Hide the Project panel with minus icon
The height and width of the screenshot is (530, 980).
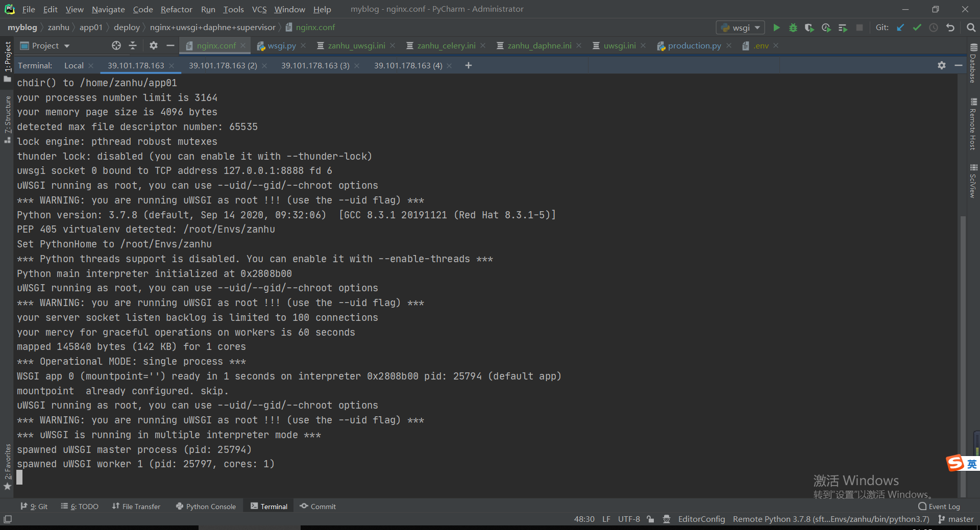(170, 45)
